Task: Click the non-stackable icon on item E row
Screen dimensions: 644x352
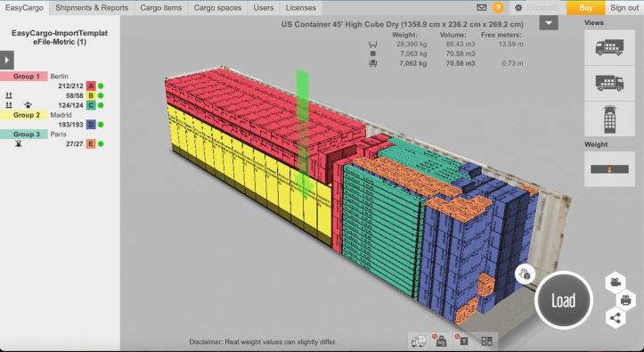Action: (18, 143)
